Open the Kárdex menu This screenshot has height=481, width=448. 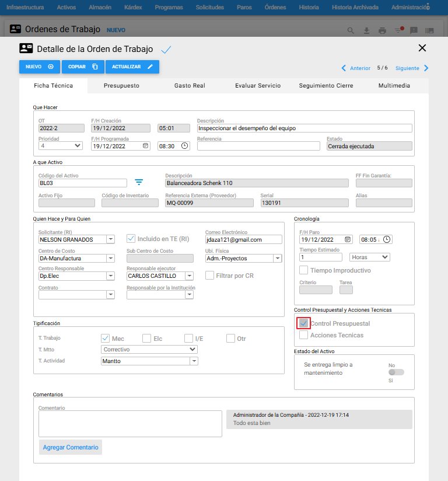pos(133,8)
